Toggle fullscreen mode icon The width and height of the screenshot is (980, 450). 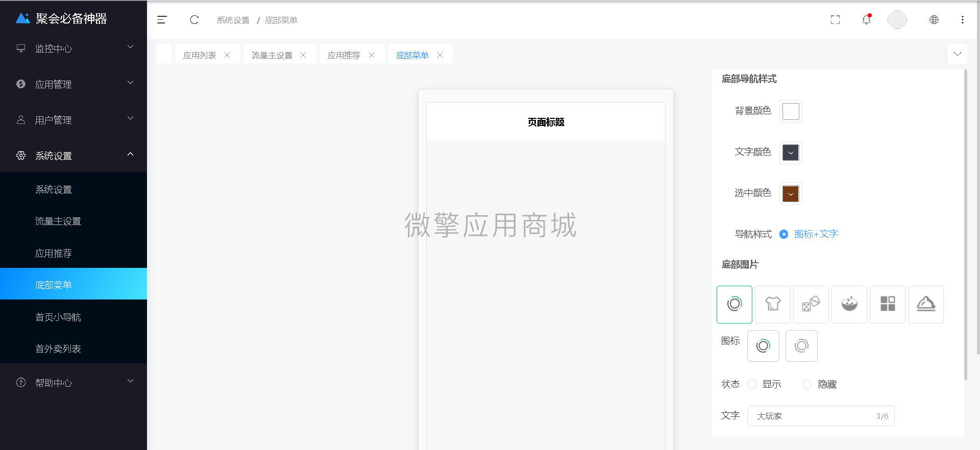pos(835,20)
